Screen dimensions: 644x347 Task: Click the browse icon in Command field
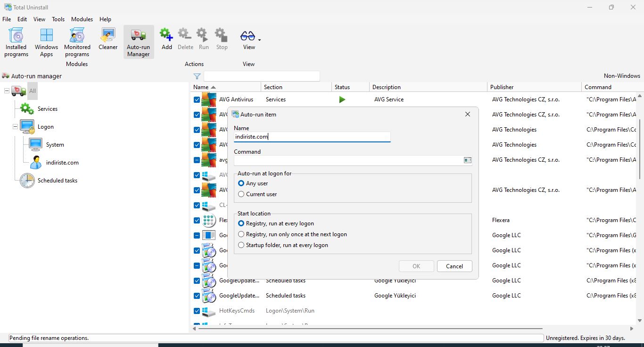pyautogui.click(x=467, y=160)
